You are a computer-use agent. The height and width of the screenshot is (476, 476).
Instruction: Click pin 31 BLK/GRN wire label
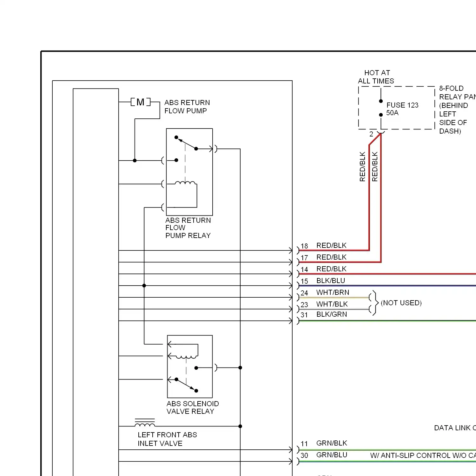coord(332,314)
